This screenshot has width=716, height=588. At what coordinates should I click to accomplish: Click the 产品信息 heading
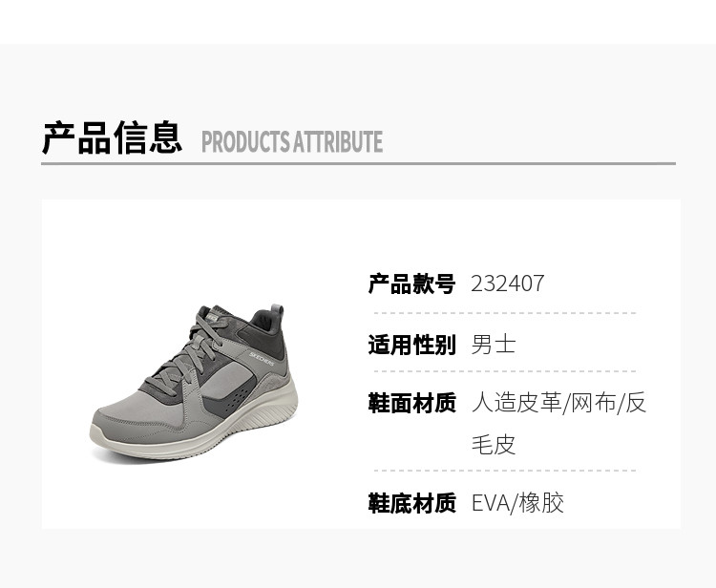[113, 137]
